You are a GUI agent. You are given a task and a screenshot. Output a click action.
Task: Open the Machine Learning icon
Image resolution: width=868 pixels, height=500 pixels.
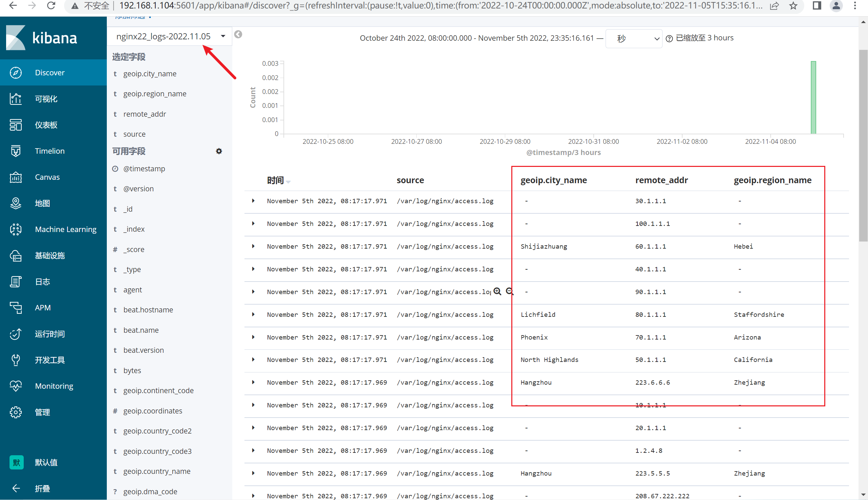pos(16,229)
